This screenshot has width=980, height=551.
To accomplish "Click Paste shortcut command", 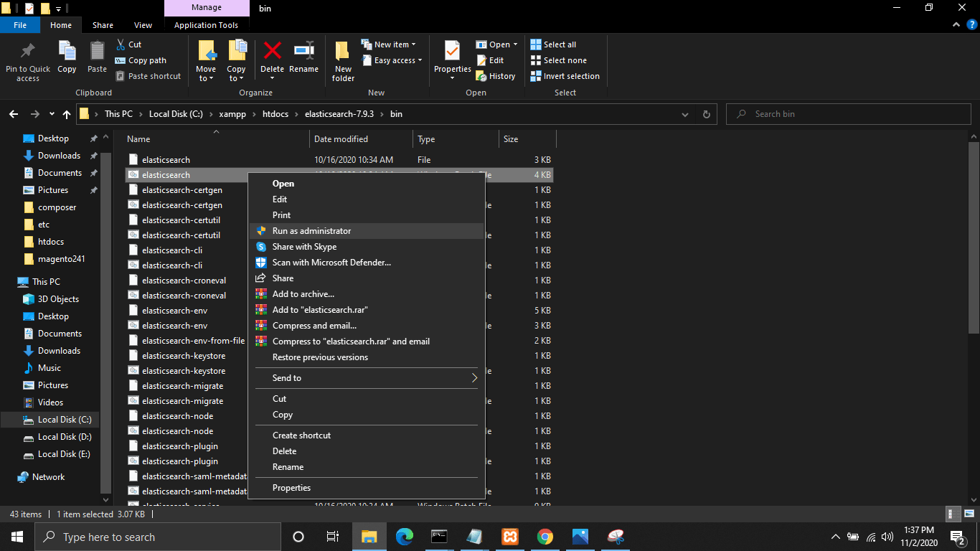I will pos(147,76).
